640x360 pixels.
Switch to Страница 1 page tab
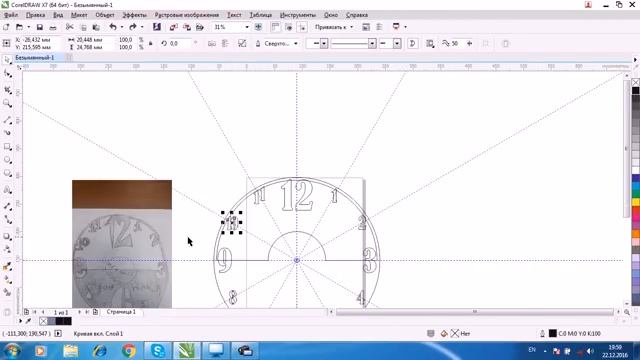click(121, 312)
